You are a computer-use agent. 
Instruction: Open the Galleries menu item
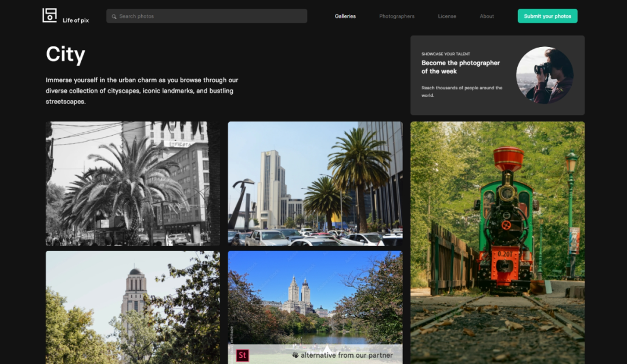(x=345, y=16)
